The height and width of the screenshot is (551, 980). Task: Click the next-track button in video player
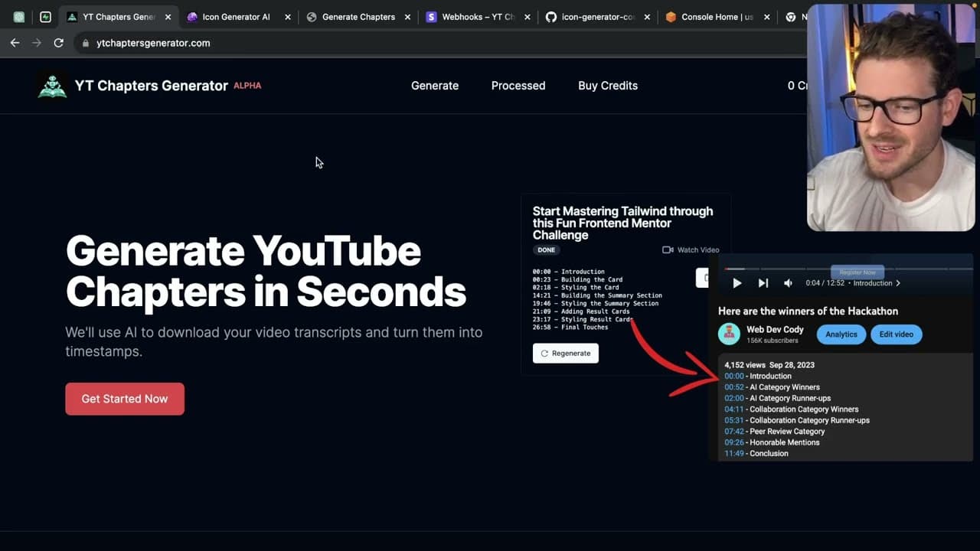[763, 283]
